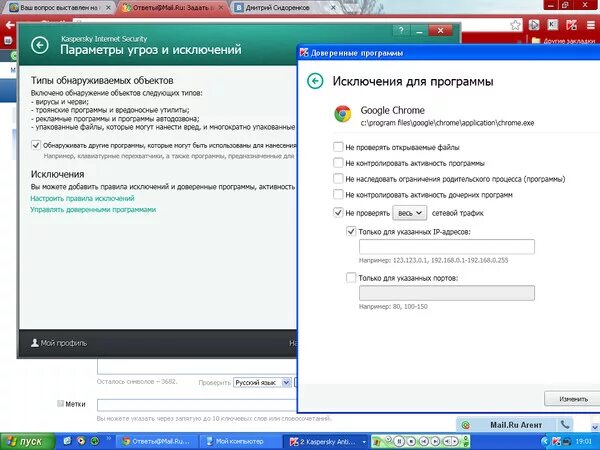Open the 'Русский язык' language dropdown

pyautogui.click(x=262, y=382)
